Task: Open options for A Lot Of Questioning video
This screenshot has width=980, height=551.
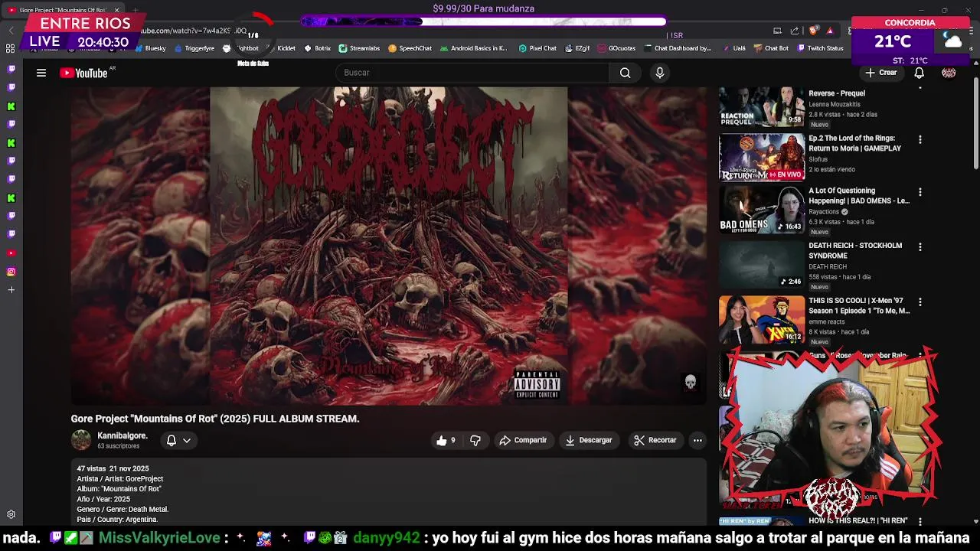Action: point(920,192)
